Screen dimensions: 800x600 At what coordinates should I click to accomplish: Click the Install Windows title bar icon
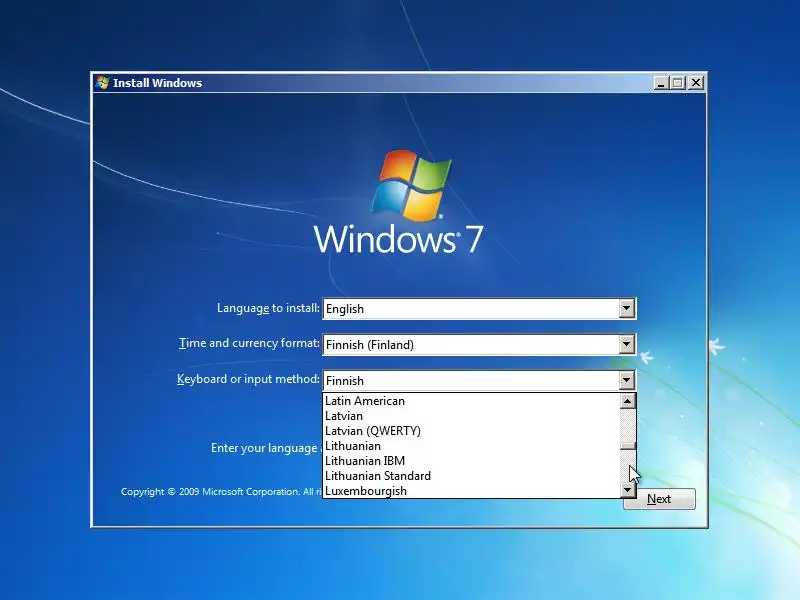103,83
